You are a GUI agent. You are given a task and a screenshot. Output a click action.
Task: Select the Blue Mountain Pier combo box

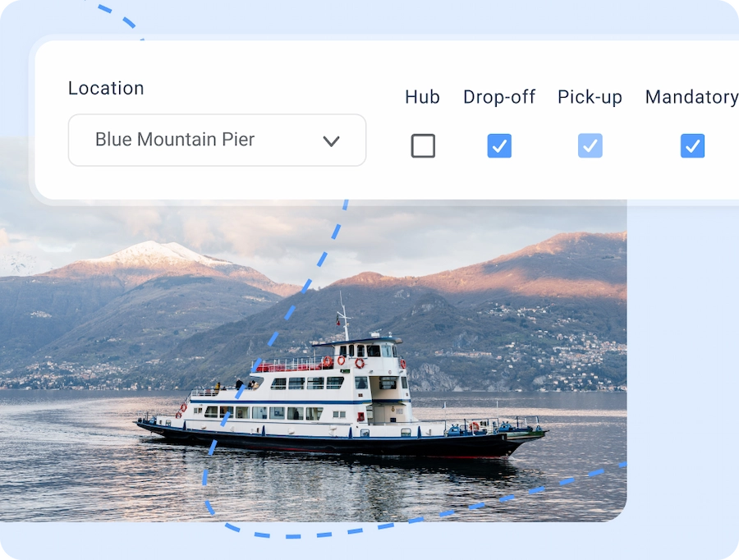[218, 140]
